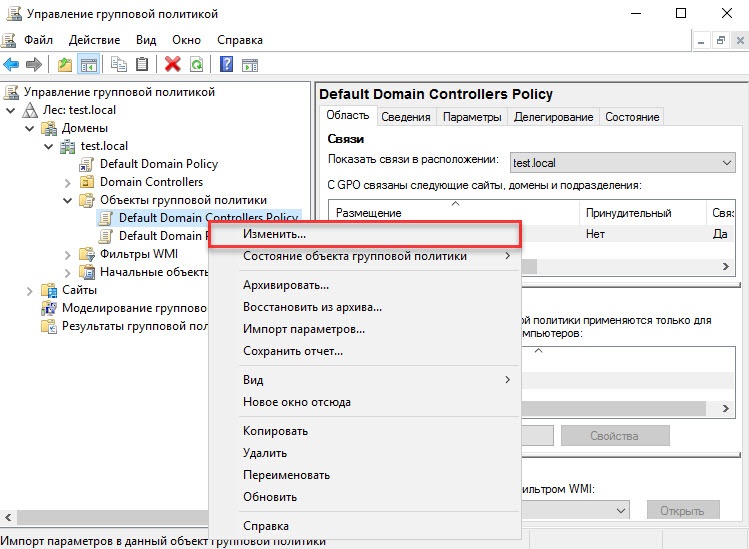Click the tree pane scrollbar left arrow

click(x=8, y=517)
